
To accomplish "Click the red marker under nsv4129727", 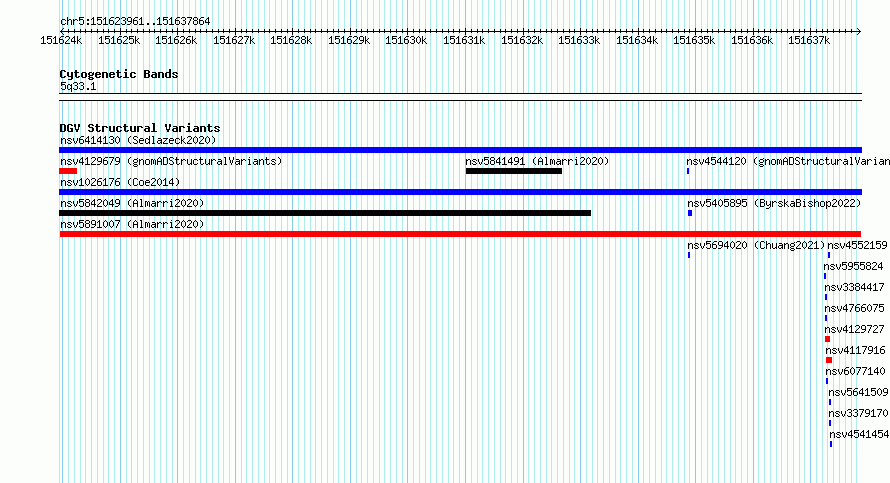I will pyautogui.click(x=828, y=339).
